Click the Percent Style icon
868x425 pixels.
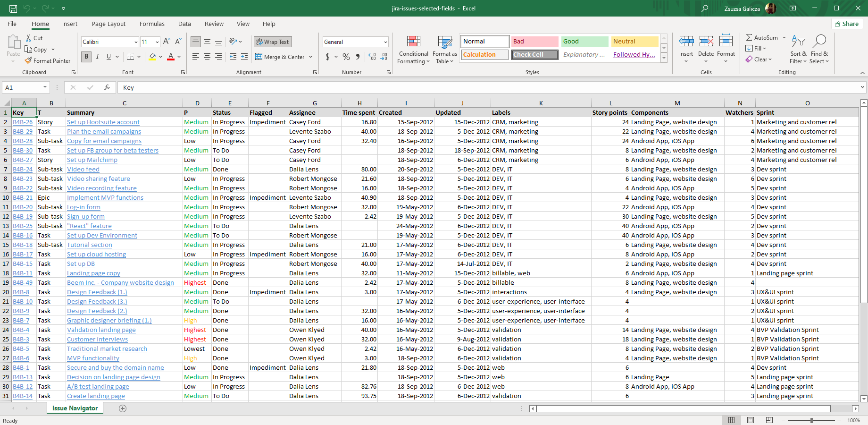pos(346,56)
